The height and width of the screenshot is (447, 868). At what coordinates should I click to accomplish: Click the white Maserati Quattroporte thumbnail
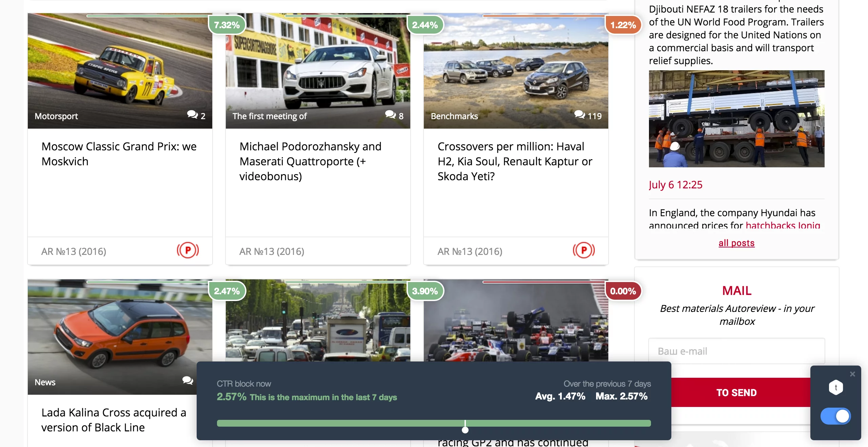[x=318, y=71]
